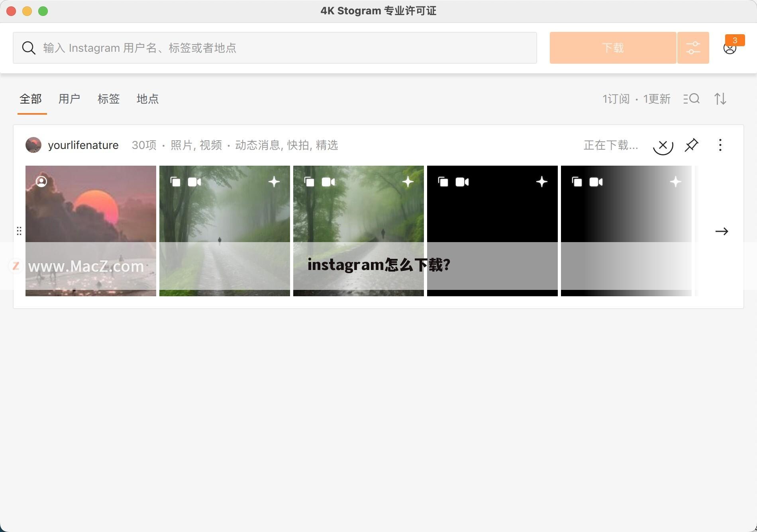
Task: Open download settings sliders icon
Action: [693, 48]
